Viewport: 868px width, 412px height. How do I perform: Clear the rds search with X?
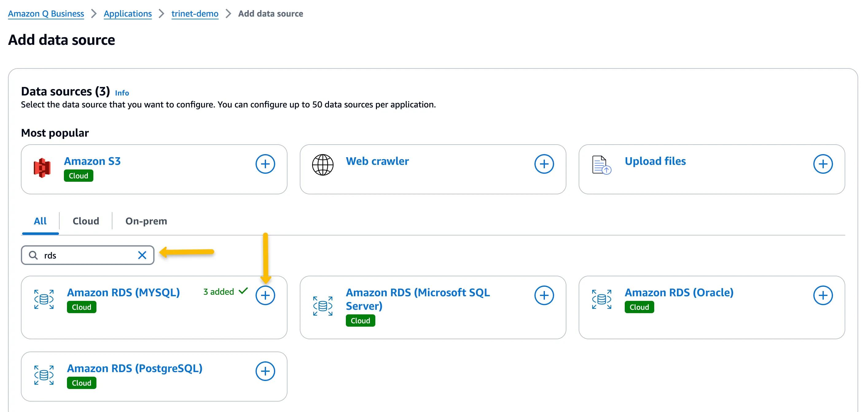pos(142,255)
